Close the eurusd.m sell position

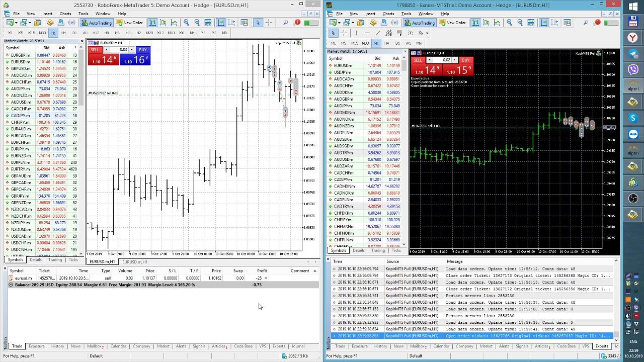(266, 278)
